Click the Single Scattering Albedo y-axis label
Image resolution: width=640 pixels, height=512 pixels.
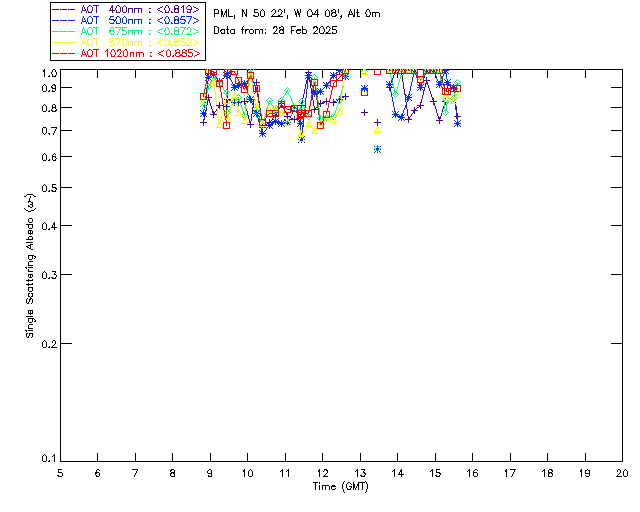click(30, 265)
